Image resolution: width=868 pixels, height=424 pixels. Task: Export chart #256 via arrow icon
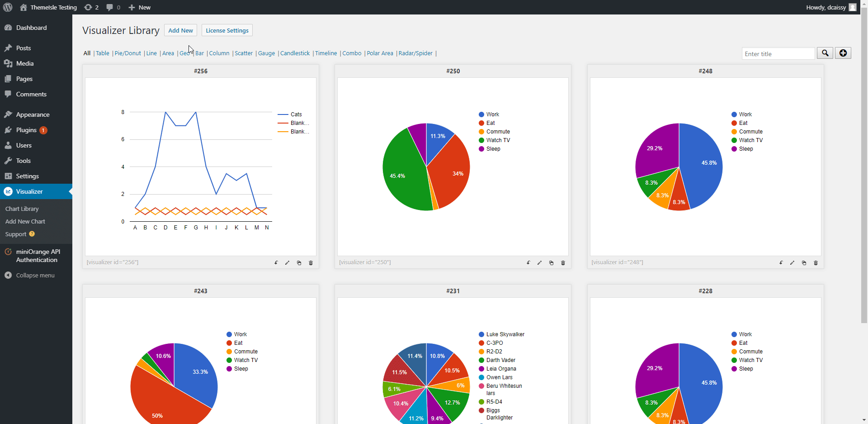[x=276, y=263]
